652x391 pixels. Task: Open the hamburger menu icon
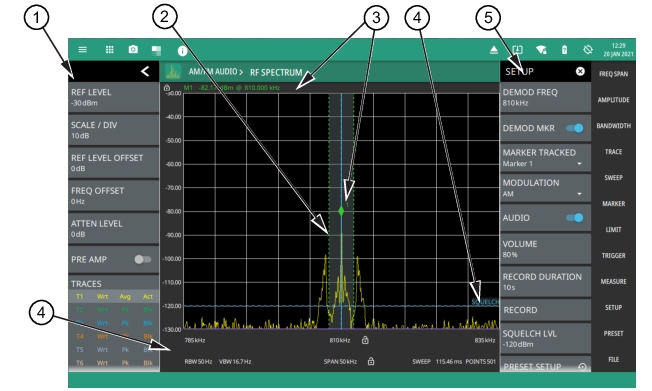pos(83,50)
